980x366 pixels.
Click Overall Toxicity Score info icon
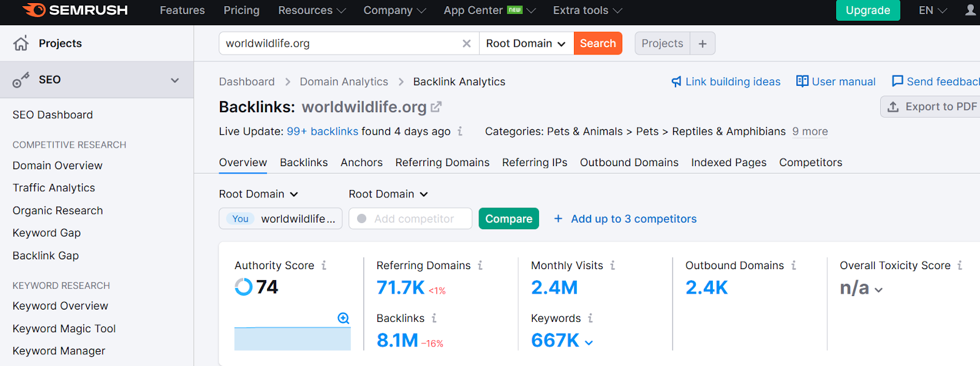[960, 265]
